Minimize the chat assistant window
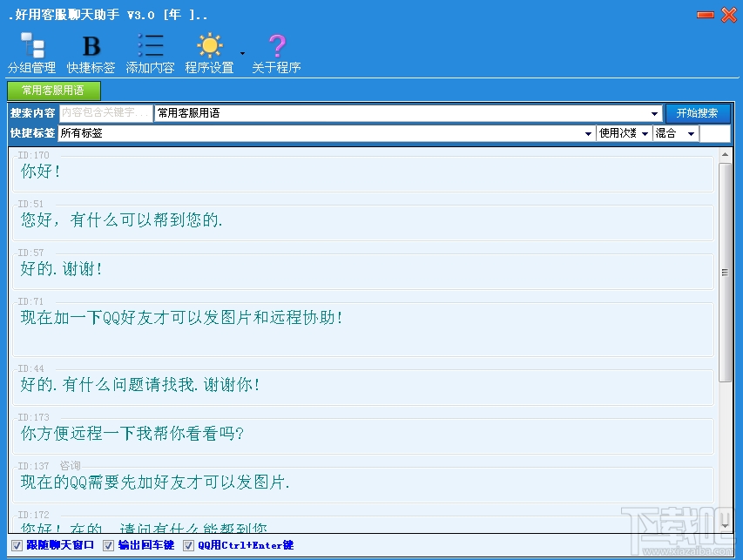743x560 pixels. pyautogui.click(x=705, y=15)
